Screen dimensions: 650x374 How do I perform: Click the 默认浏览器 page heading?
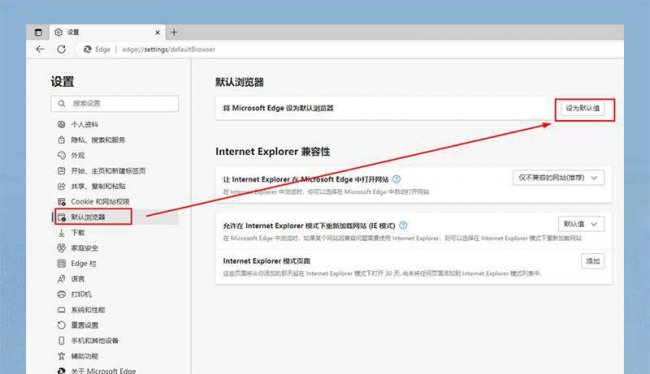[240, 82]
